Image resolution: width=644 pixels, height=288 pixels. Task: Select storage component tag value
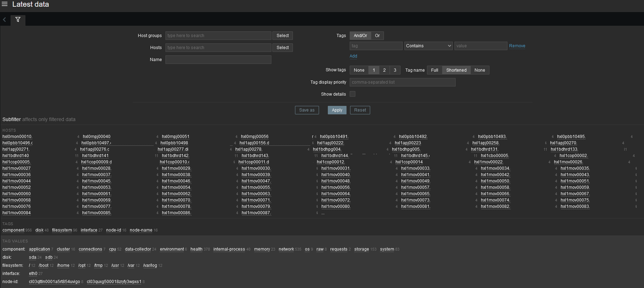[361, 249]
